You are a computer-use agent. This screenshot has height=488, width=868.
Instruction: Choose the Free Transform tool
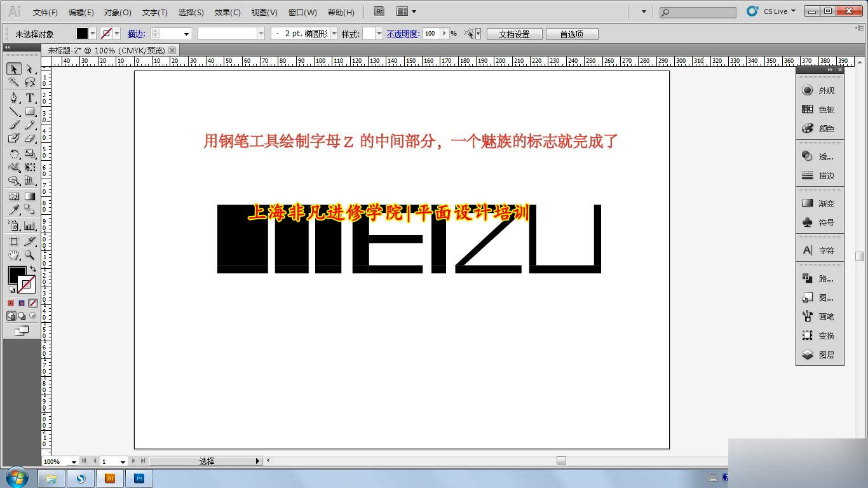pyautogui.click(x=30, y=168)
